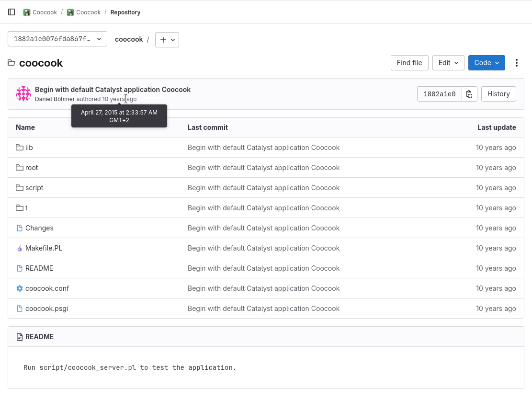Click folder icon beside coocook heading

11,63
